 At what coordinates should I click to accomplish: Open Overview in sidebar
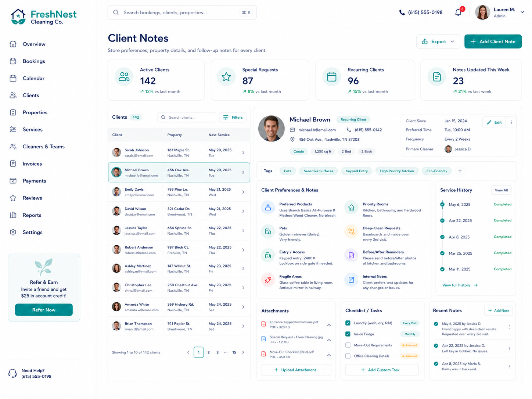coord(34,44)
